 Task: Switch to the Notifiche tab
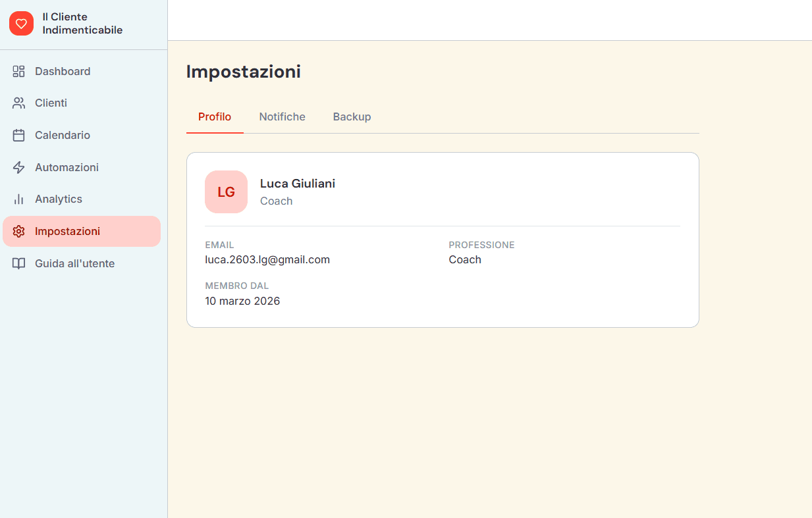click(282, 117)
